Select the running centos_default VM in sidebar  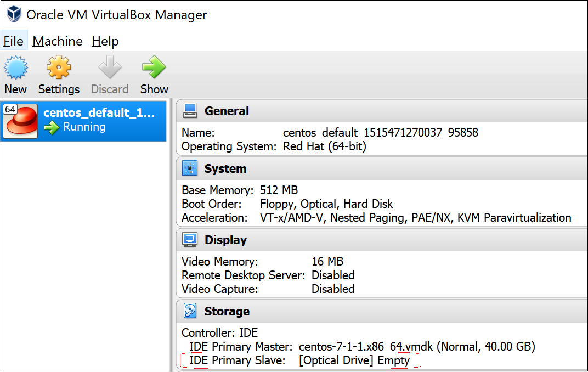point(82,120)
